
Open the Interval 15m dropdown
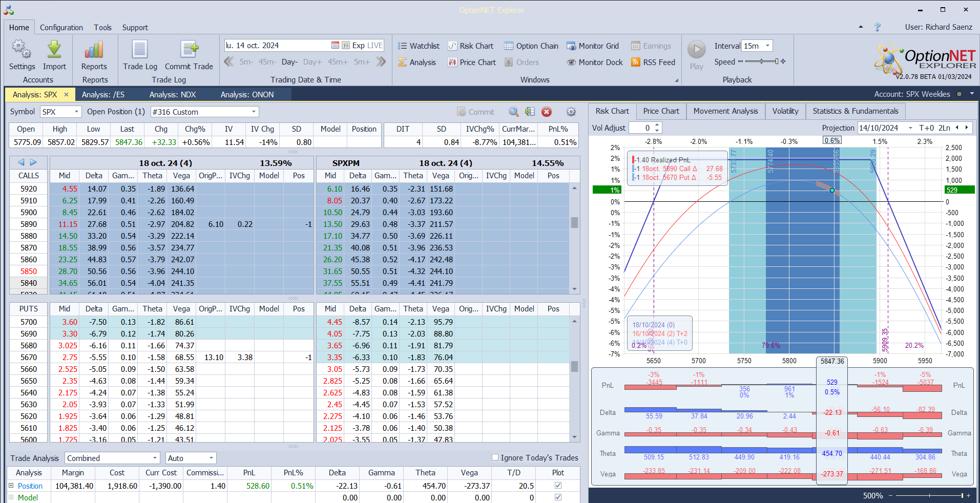point(767,46)
